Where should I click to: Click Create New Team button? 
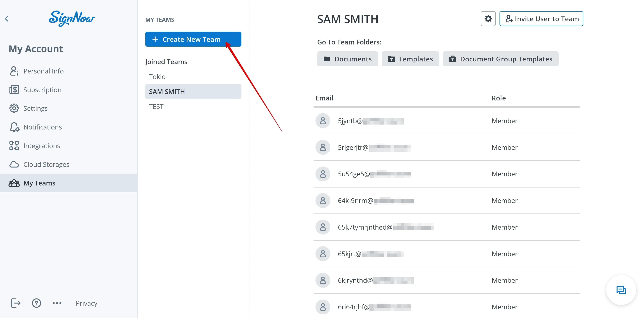pos(193,39)
